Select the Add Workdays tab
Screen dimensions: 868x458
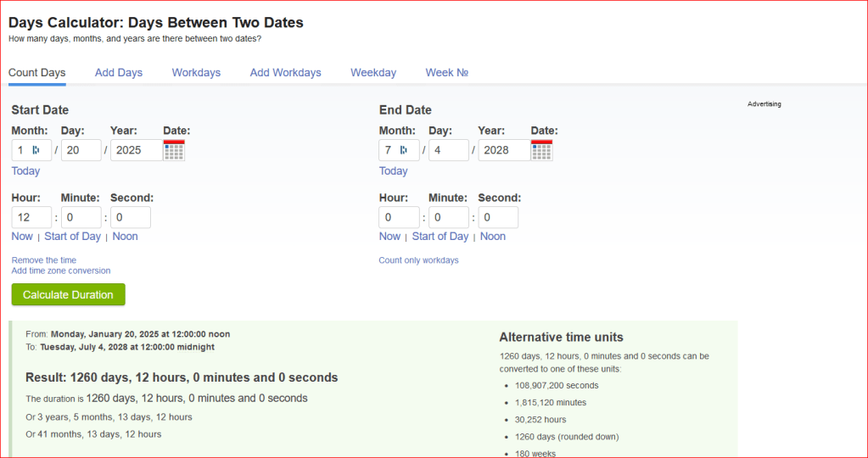point(285,73)
